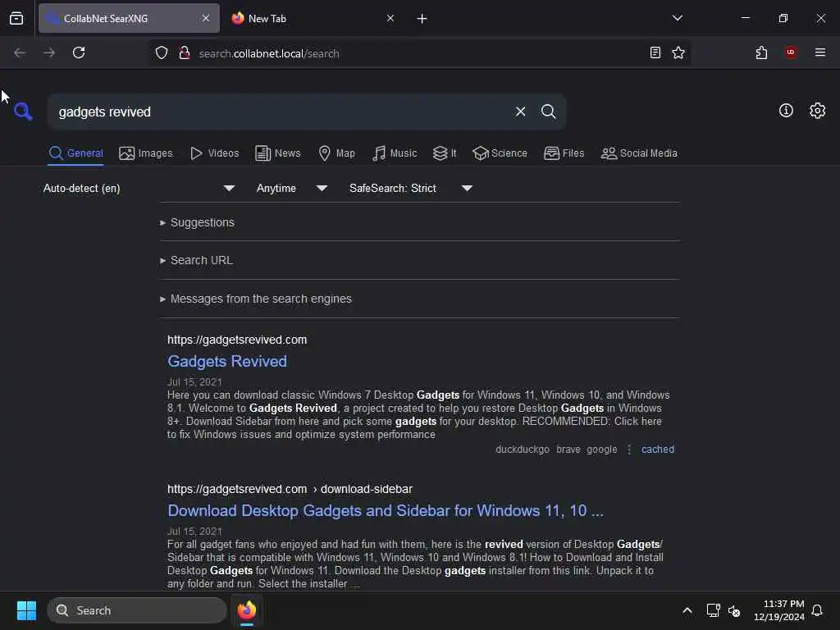Image resolution: width=840 pixels, height=630 pixels.
Task: Switch to the Images category
Action: (x=146, y=153)
